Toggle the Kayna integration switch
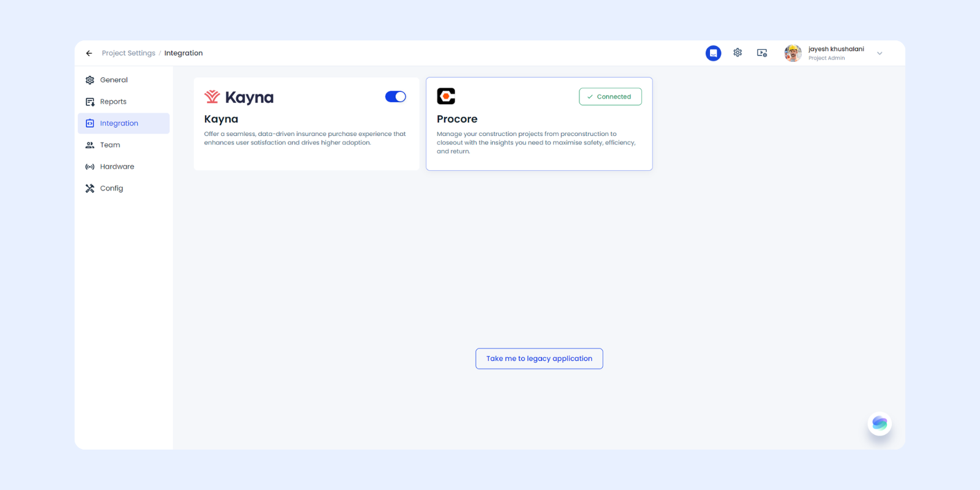The height and width of the screenshot is (490, 980). [x=396, y=97]
